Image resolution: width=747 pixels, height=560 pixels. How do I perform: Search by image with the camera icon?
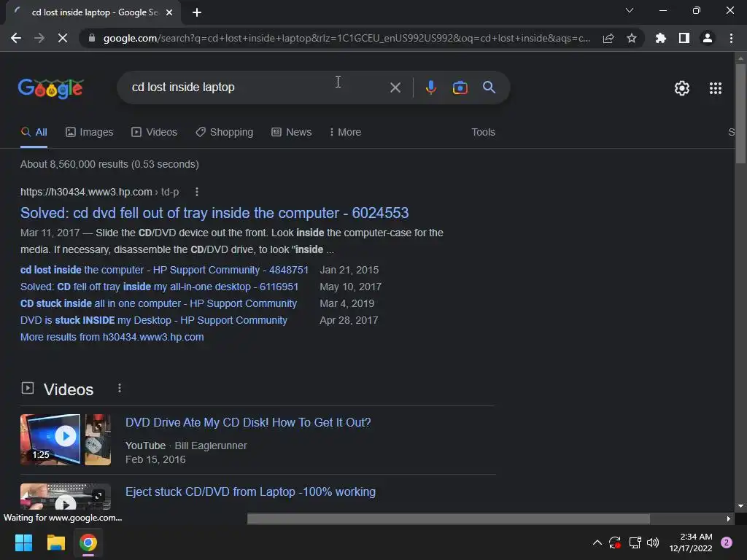[x=460, y=87]
